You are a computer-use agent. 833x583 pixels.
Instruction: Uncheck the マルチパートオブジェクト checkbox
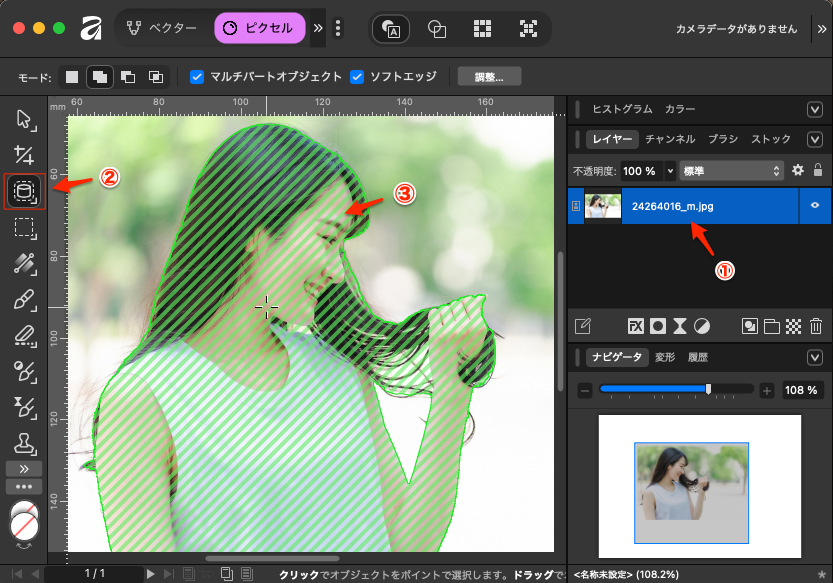[197, 77]
